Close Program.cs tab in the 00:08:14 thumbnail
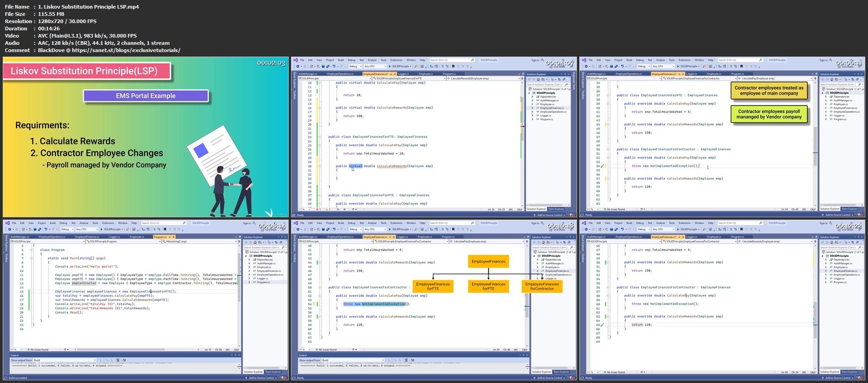 coord(173,237)
